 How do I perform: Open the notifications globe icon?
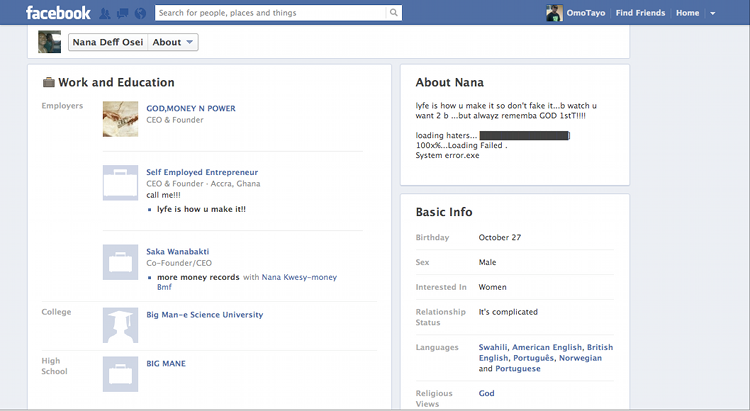[140, 13]
